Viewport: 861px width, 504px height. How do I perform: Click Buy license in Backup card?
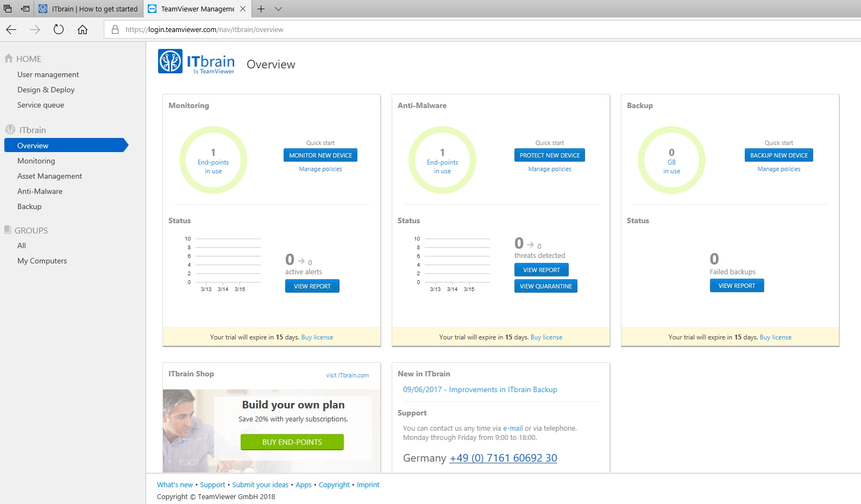pyautogui.click(x=776, y=337)
